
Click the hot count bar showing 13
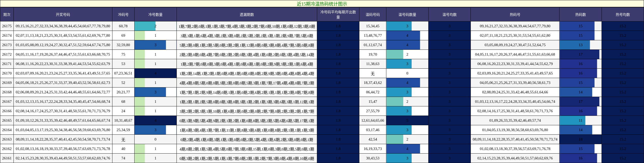(575, 45)
